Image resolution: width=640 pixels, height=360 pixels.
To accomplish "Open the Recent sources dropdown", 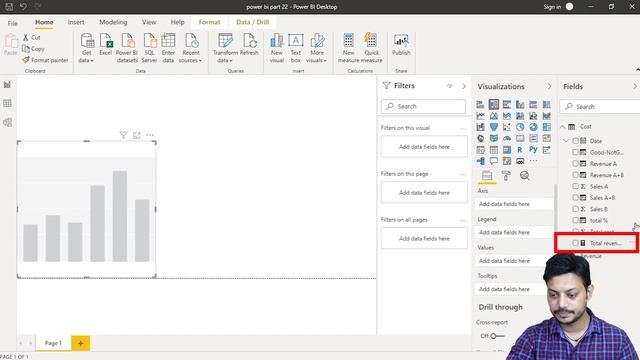I will click(190, 48).
